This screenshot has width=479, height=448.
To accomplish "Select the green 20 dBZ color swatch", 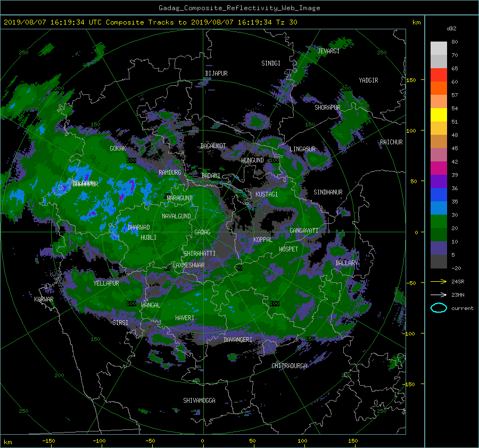I will coord(439,222).
